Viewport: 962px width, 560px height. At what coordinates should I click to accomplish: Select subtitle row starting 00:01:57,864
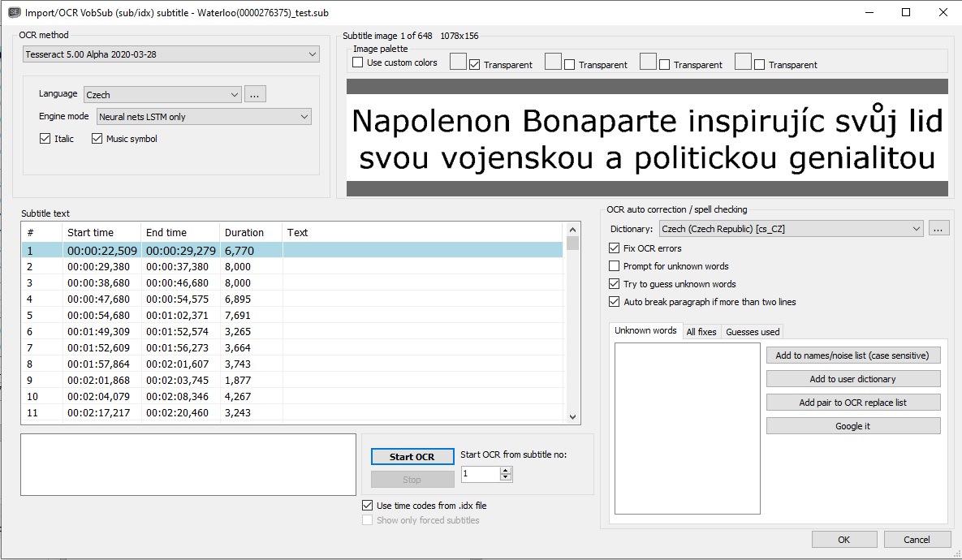[x=292, y=364]
